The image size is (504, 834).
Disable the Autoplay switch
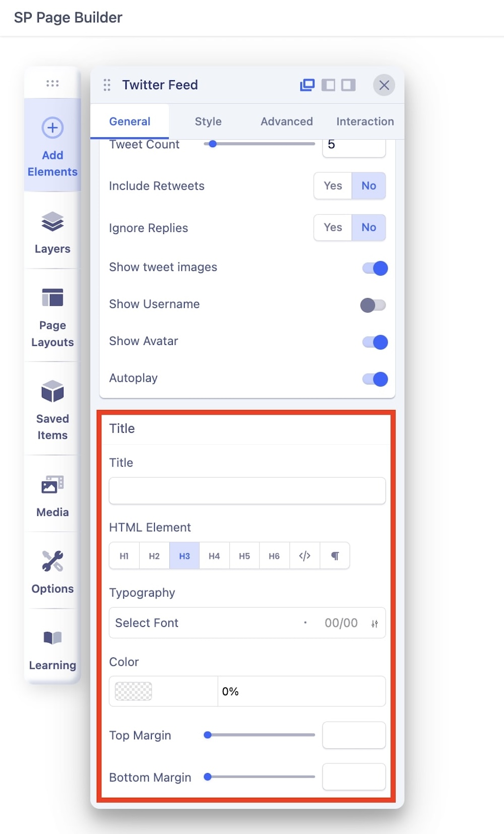pos(374,379)
